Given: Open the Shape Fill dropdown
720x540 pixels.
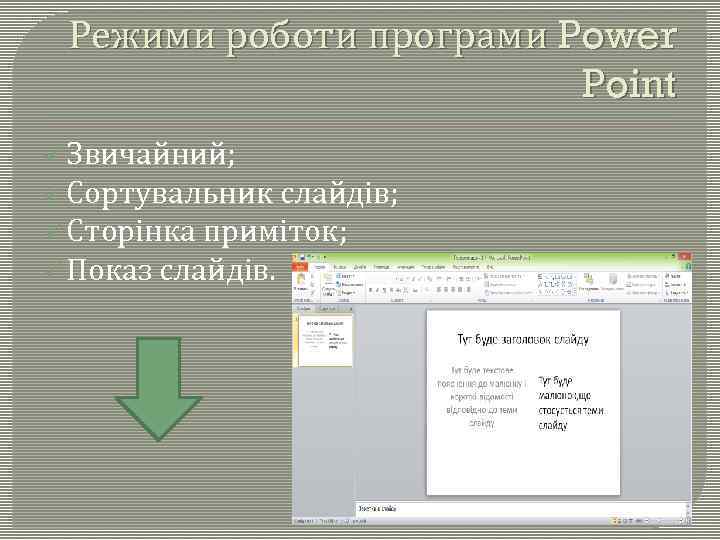Looking at the screenshot, I should [641, 276].
